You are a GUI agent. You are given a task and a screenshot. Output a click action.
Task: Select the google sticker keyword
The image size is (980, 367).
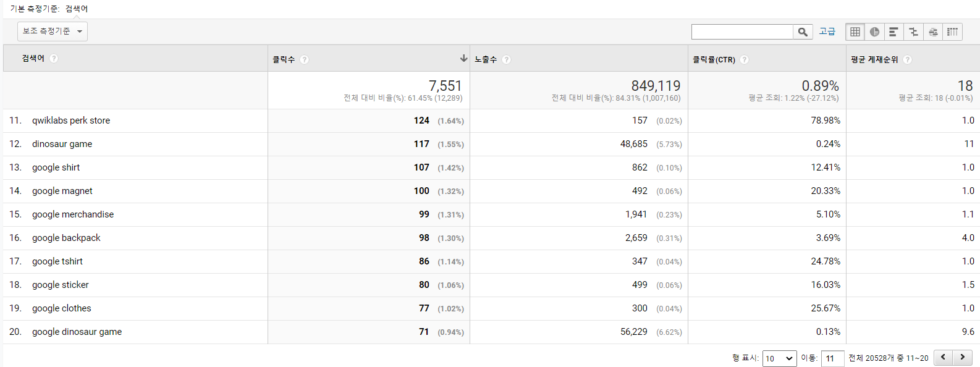click(x=61, y=285)
